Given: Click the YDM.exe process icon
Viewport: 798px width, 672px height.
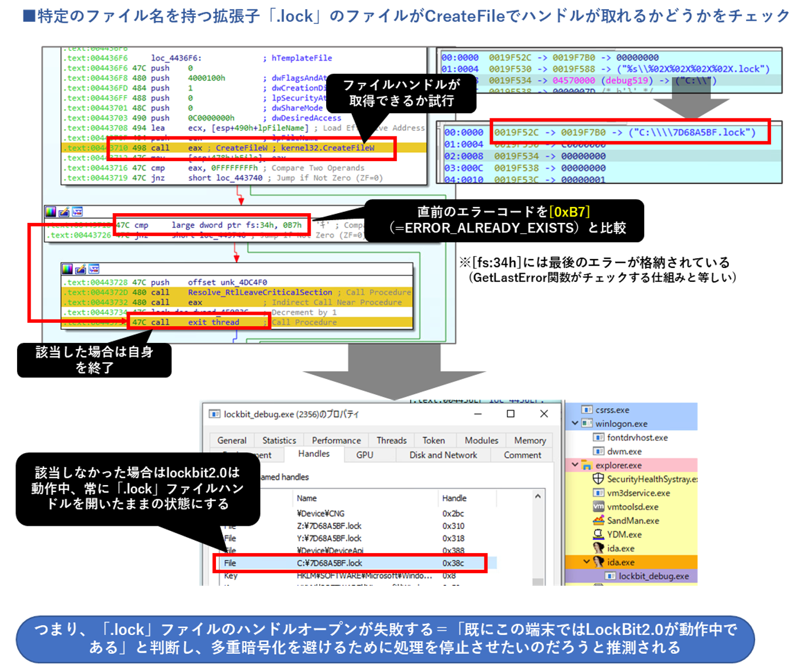Looking at the screenshot, I should (598, 534).
